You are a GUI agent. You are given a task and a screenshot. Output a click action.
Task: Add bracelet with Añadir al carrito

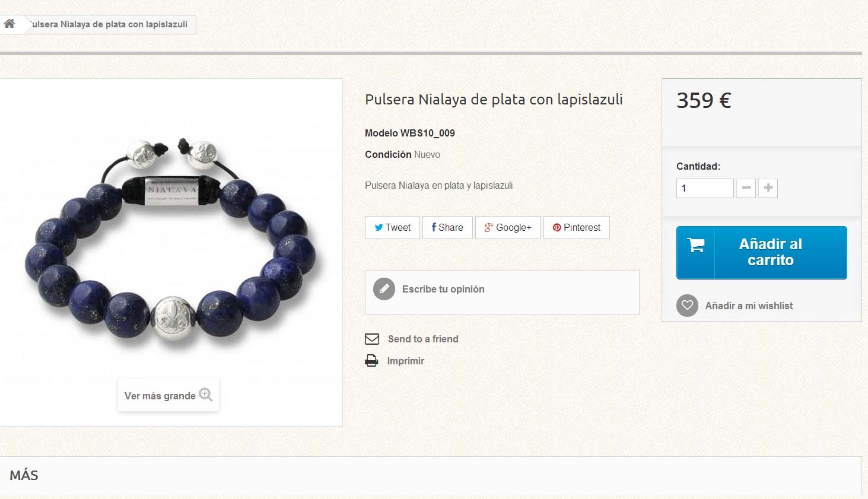tap(762, 252)
